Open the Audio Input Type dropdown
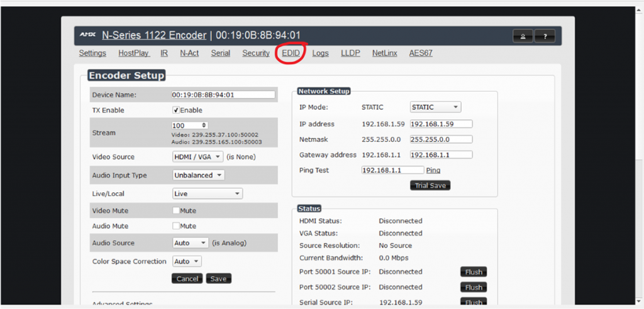This screenshot has height=309, width=644. click(x=198, y=175)
